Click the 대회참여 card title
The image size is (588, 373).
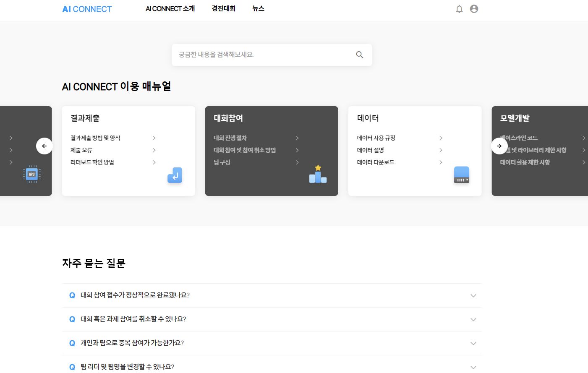pyautogui.click(x=228, y=118)
